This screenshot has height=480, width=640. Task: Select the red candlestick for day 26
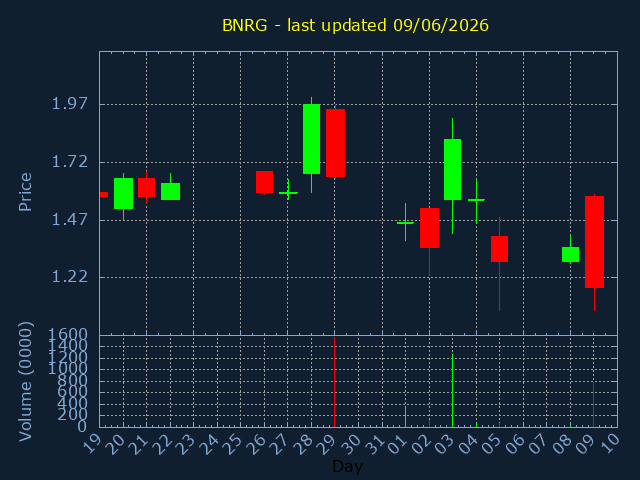tap(264, 182)
